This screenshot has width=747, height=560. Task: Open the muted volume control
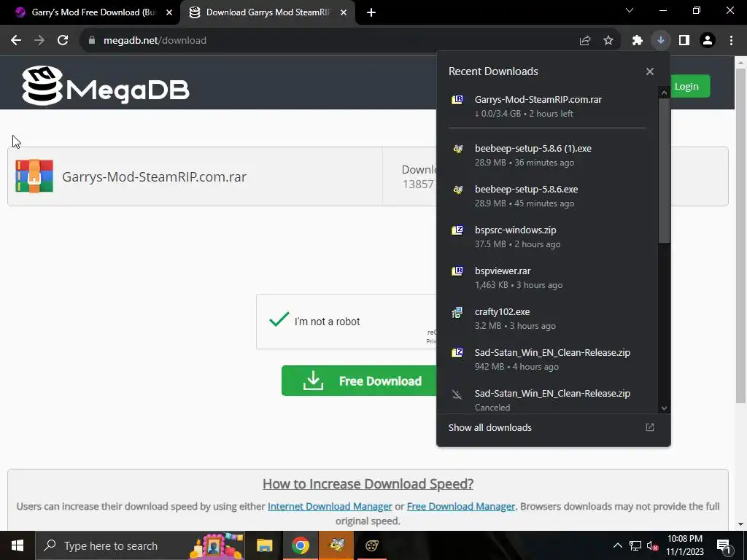point(653,545)
